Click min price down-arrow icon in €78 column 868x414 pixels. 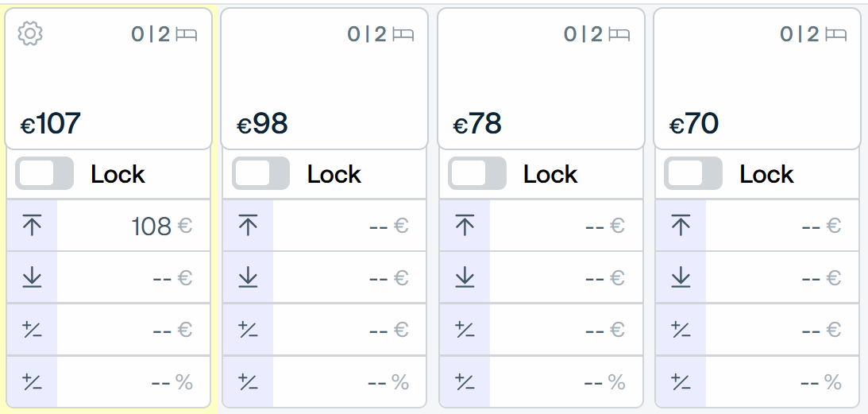[x=465, y=277]
